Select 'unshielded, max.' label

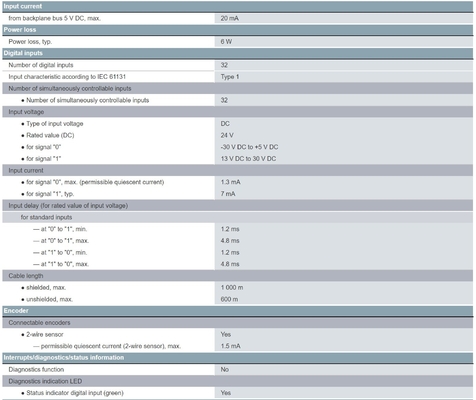pos(49,299)
